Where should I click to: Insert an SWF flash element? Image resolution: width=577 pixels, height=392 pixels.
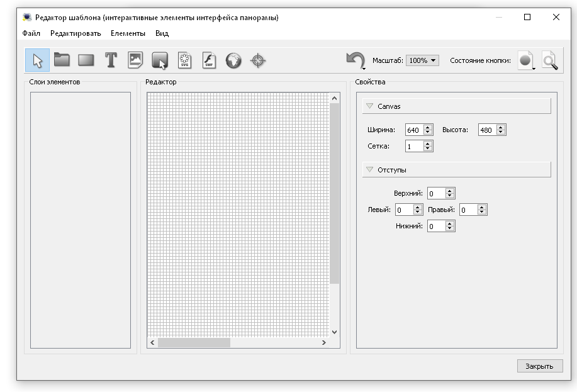pos(209,60)
